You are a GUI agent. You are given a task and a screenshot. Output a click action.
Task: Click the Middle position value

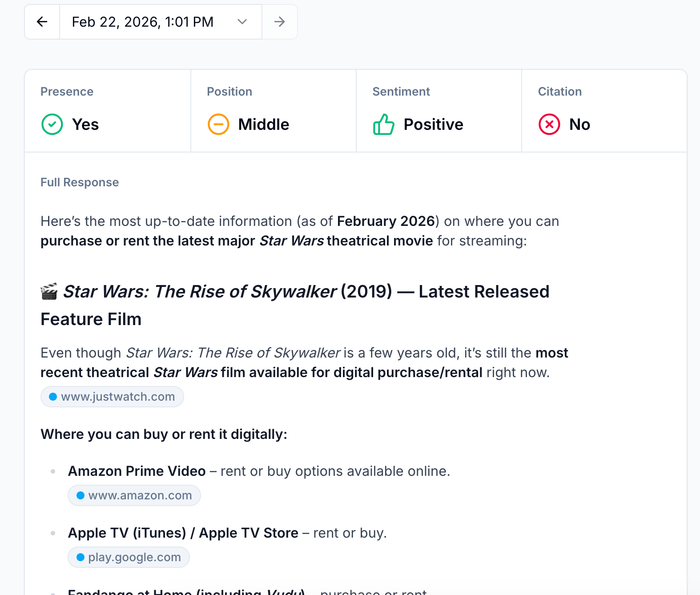(264, 125)
